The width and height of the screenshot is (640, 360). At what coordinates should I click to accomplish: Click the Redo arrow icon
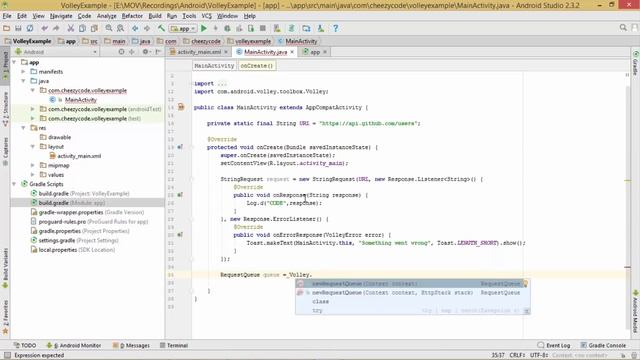pos(56,28)
